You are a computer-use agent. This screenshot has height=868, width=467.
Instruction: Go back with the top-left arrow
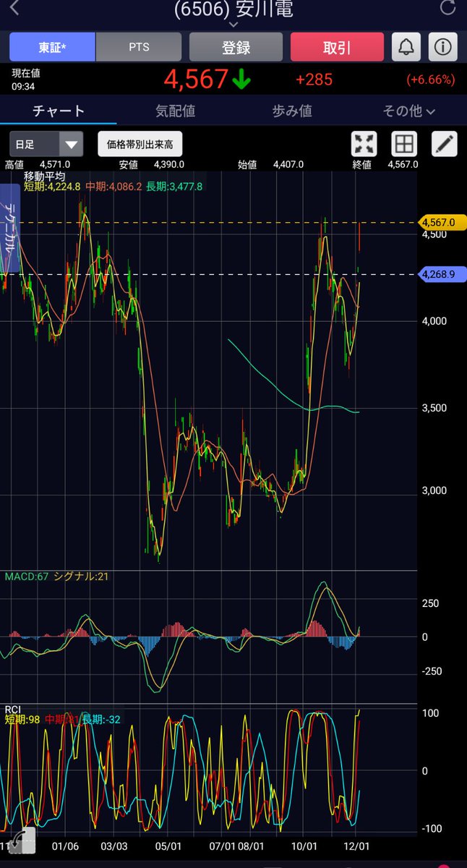pyautogui.click(x=16, y=8)
